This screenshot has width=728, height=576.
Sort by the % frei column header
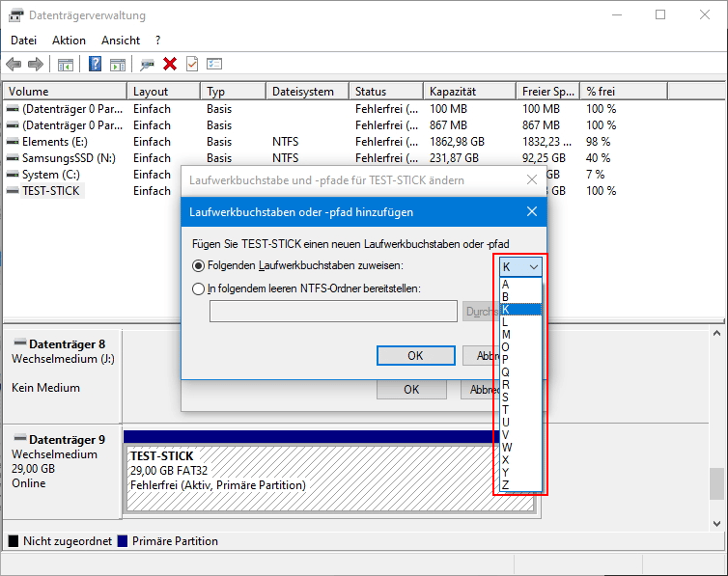pos(624,92)
